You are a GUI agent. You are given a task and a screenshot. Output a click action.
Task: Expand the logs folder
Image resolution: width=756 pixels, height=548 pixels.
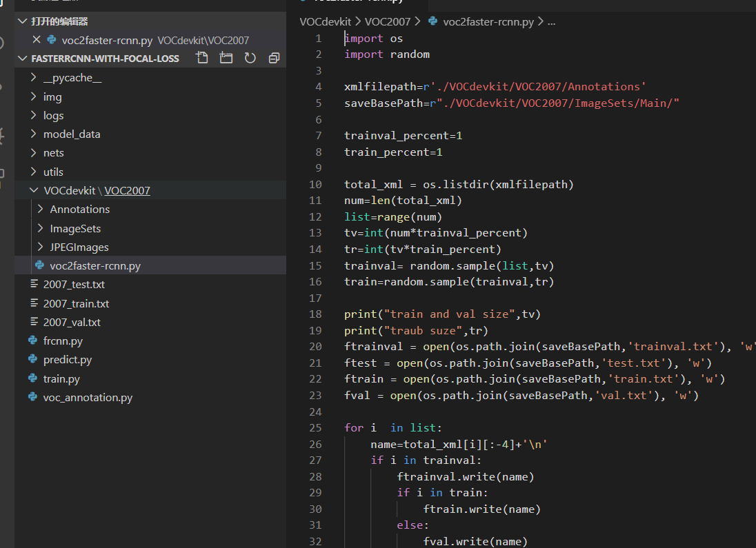point(33,115)
